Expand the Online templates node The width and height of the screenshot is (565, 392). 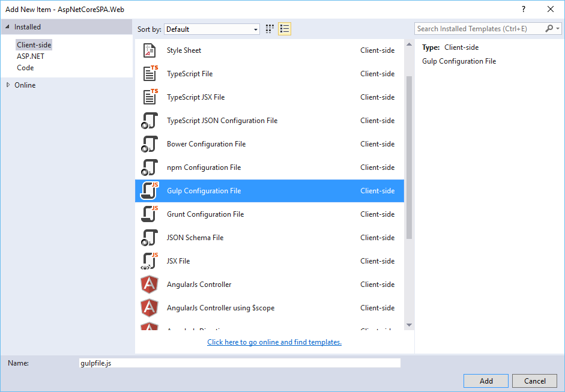(x=8, y=85)
